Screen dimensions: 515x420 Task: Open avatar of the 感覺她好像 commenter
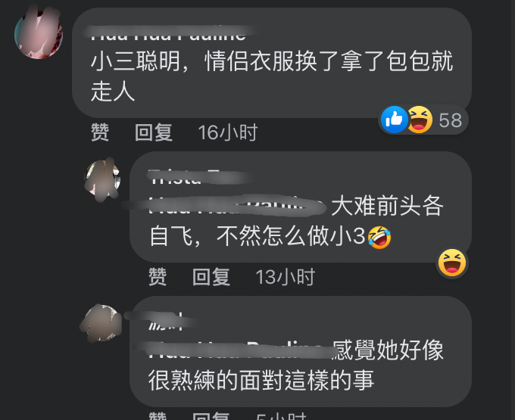click(102, 324)
